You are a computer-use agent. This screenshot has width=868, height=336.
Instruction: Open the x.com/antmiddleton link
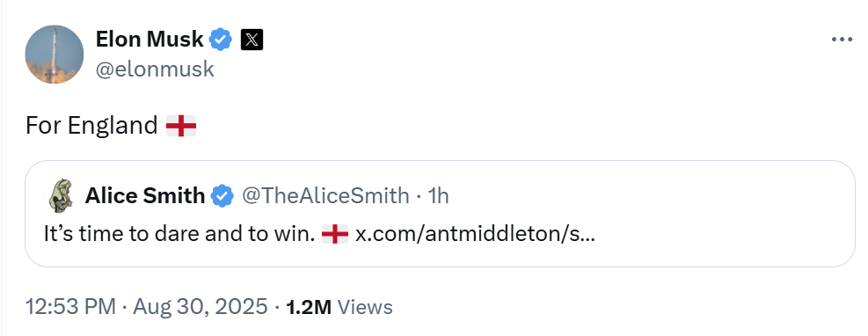pyautogui.click(x=475, y=234)
